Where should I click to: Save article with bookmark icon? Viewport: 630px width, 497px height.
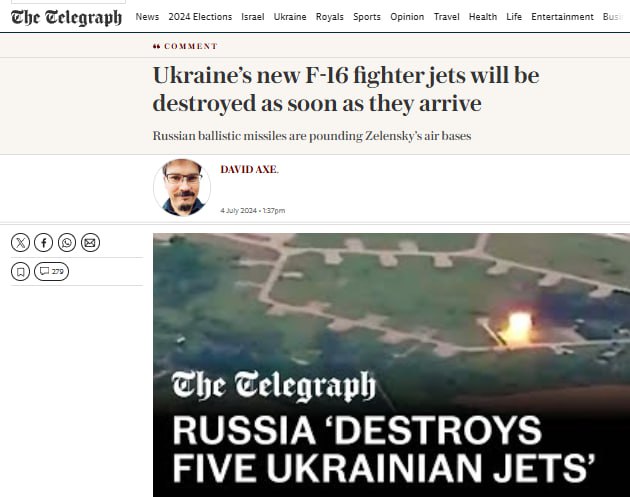(20, 272)
